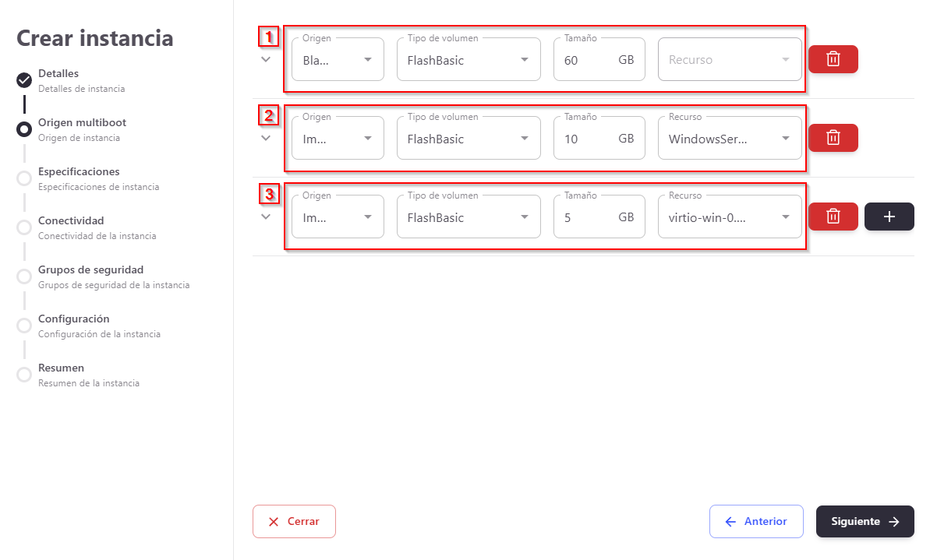930x560 pixels.
Task: Click the Siguiente button
Action: tap(865, 522)
